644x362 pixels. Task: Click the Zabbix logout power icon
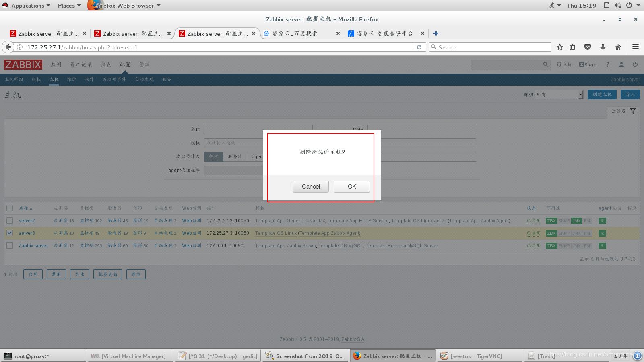click(635, 64)
